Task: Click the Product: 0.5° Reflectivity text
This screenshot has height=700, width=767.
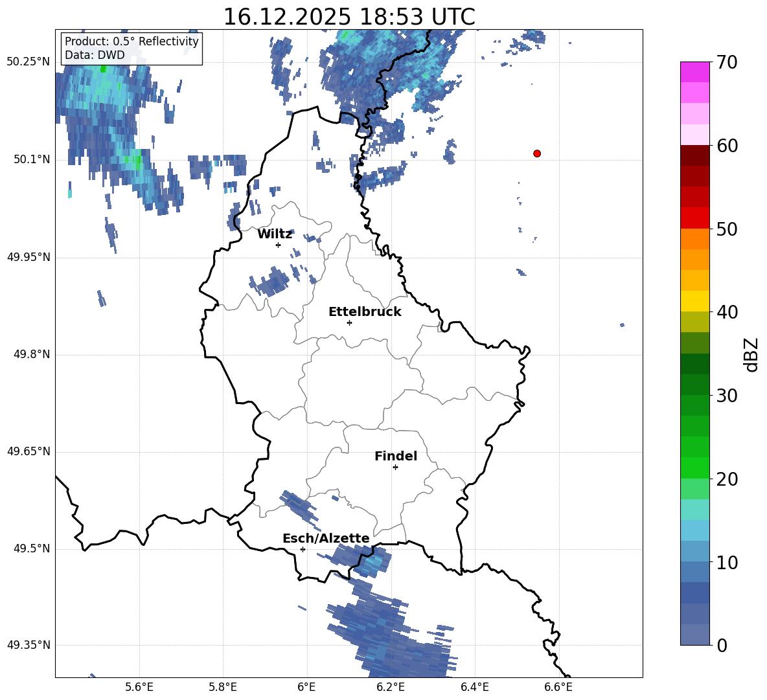Action: click(x=132, y=41)
